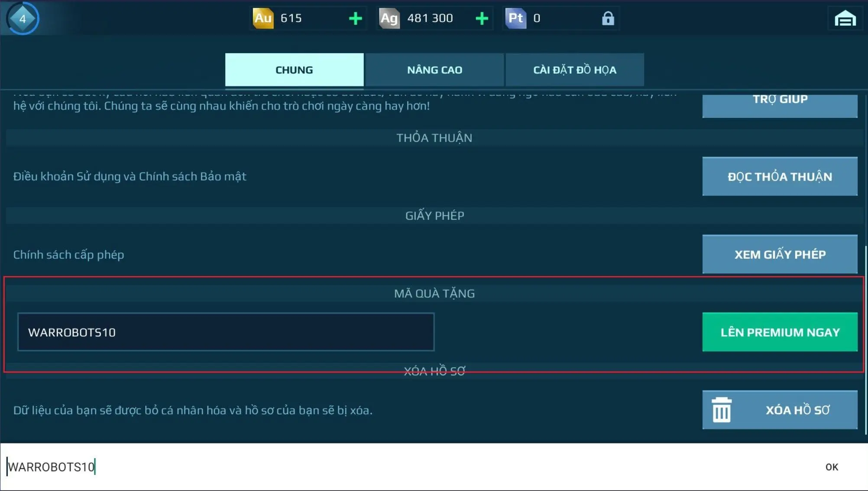Select the WARROBOTS10 gift code field
This screenshot has height=491, width=868.
point(225,332)
